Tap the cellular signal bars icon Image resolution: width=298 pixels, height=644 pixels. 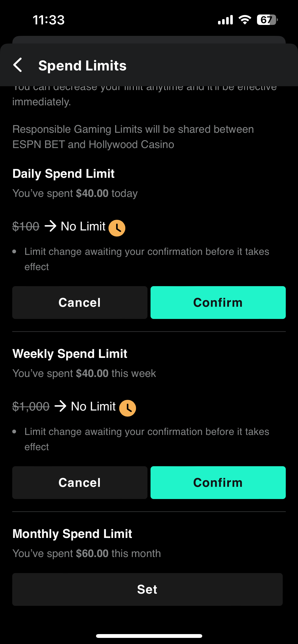(225, 20)
